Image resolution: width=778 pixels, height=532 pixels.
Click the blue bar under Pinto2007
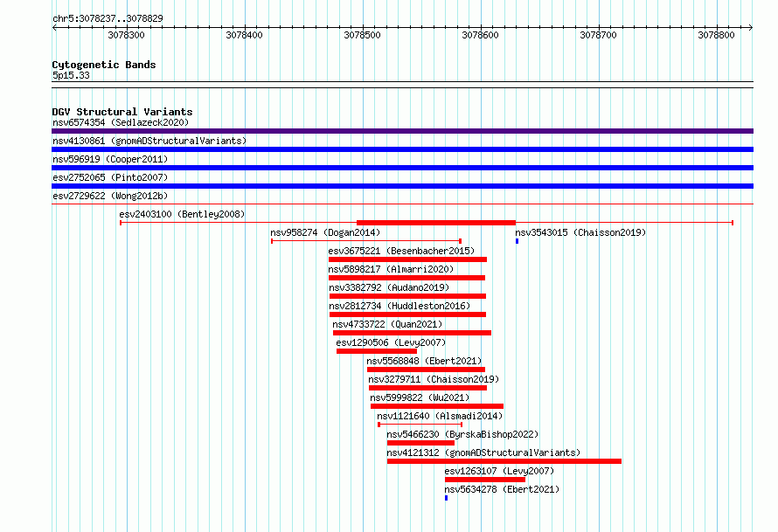[x=402, y=186]
